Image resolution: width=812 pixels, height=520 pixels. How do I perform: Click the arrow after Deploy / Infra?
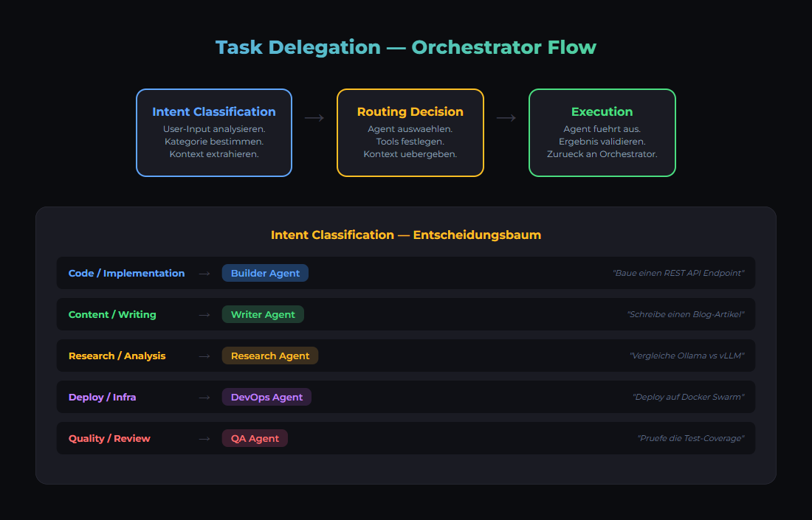click(204, 397)
